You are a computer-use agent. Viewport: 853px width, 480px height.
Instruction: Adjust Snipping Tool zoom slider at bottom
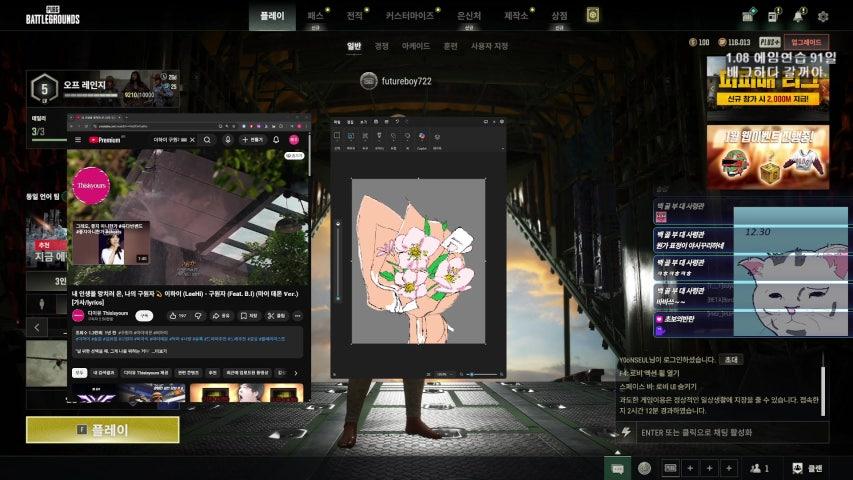pos(482,374)
